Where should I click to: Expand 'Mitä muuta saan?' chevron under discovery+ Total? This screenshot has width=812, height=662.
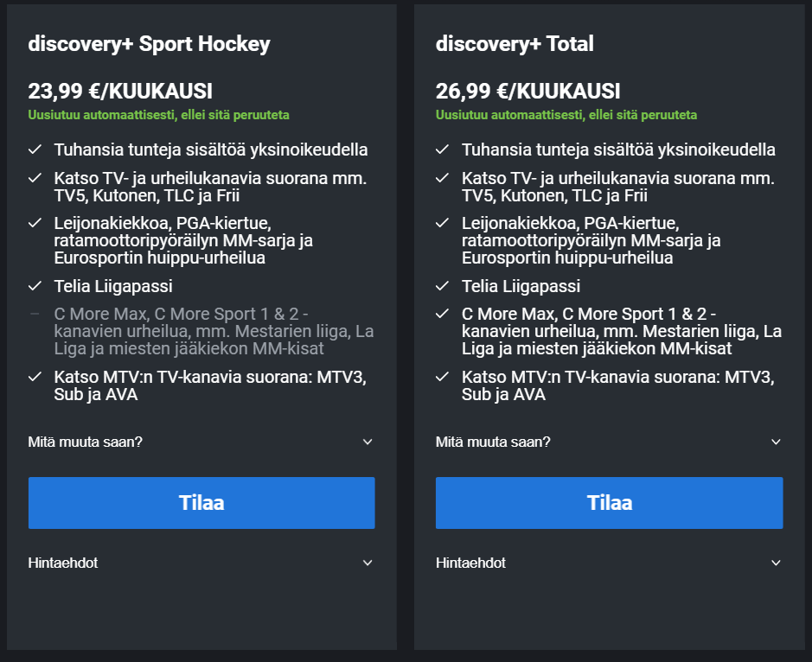tap(776, 442)
